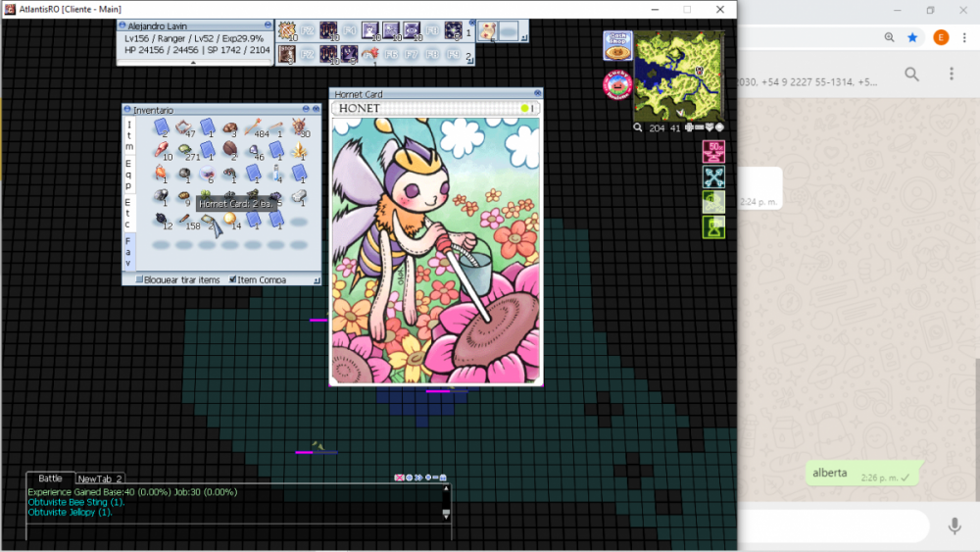980x552 pixels.
Task: Expand the character status panel arrow
Action: pyautogui.click(x=192, y=62)
